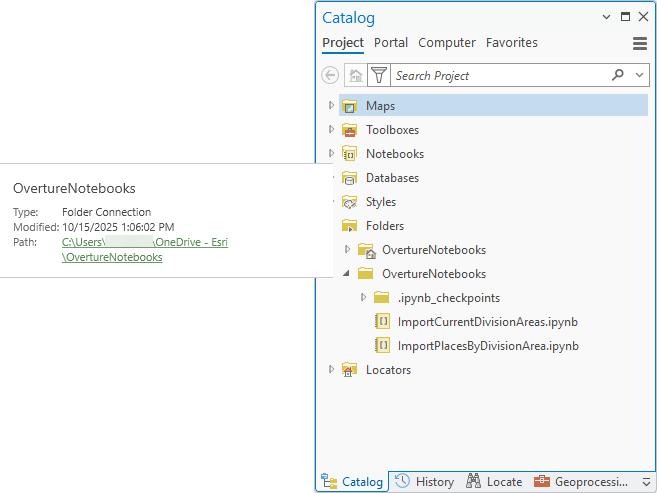Expand the Locators node
The image size is (657, 493).
tap(331, 369)
